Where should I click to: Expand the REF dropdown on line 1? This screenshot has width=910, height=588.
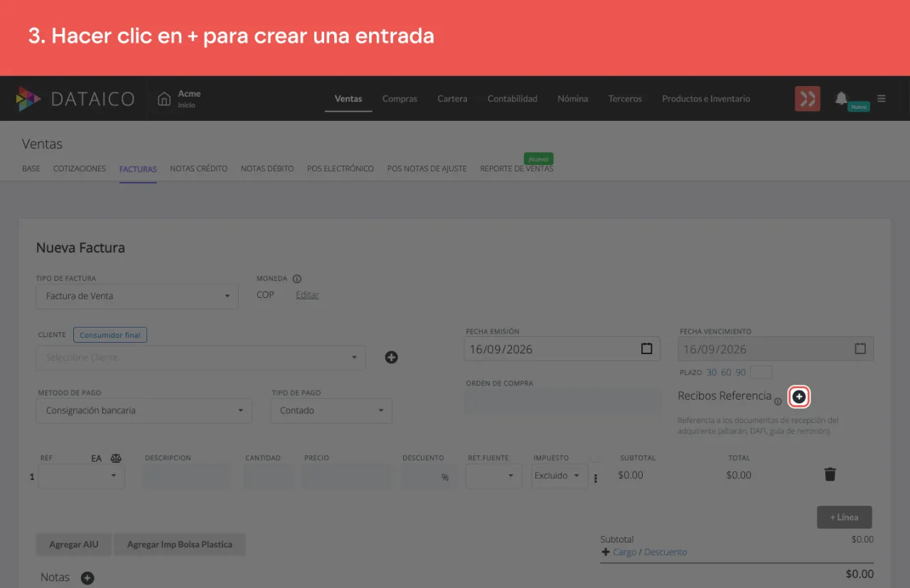(82, 476)
